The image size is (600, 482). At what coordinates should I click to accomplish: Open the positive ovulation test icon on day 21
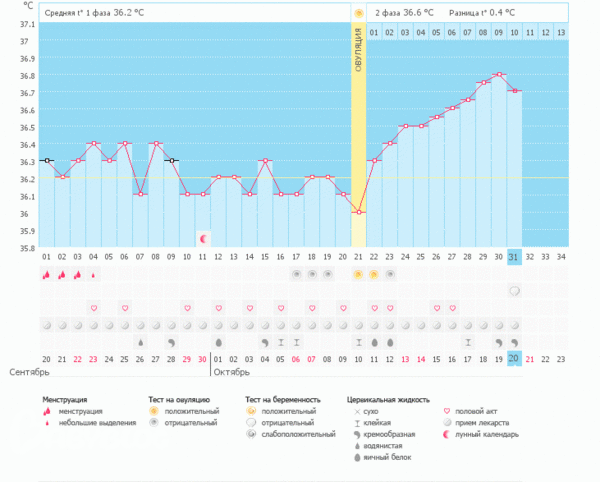tap(359, 274)
